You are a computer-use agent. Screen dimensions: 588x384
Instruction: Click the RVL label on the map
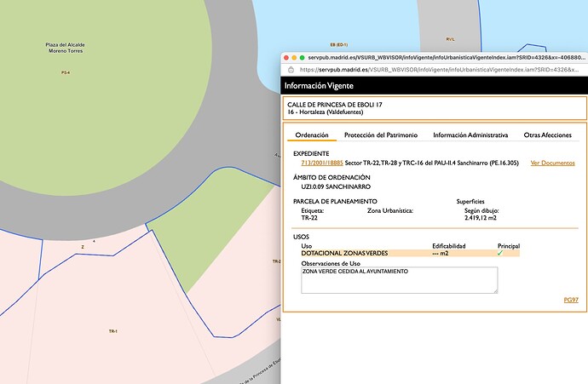450,39
